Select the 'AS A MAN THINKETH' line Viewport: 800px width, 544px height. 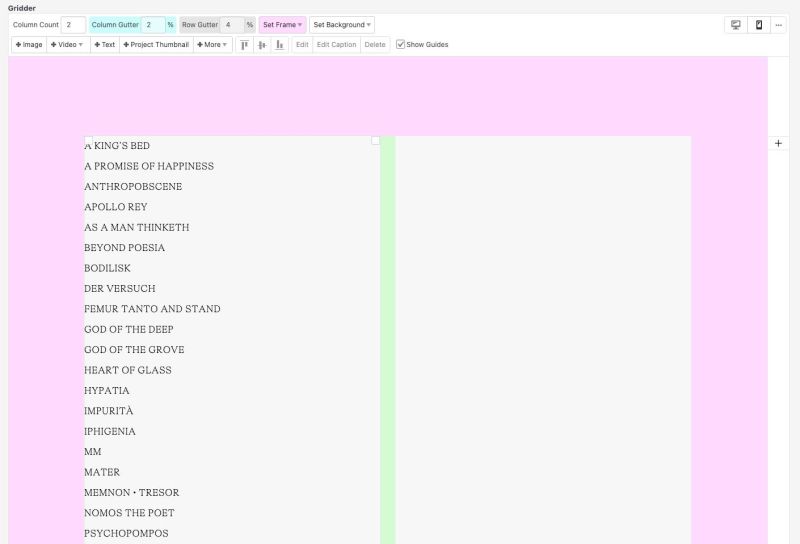click(x=137, y=228)
